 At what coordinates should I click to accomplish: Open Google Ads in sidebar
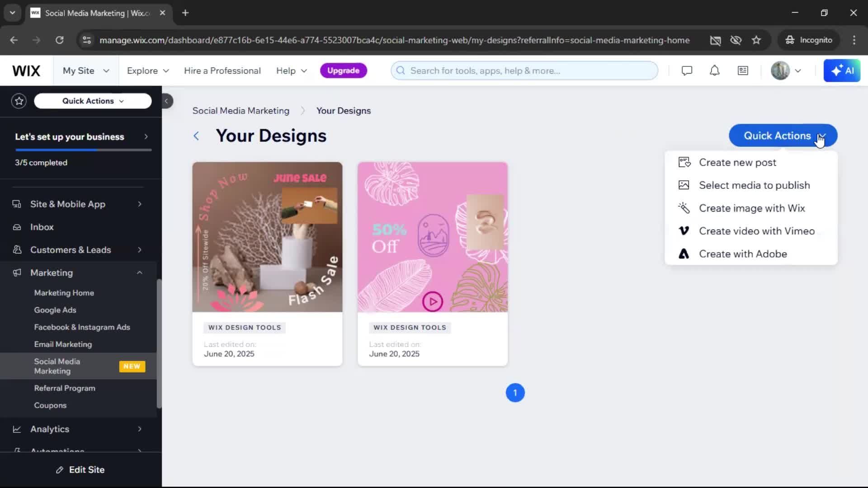(x=55, y=310)
